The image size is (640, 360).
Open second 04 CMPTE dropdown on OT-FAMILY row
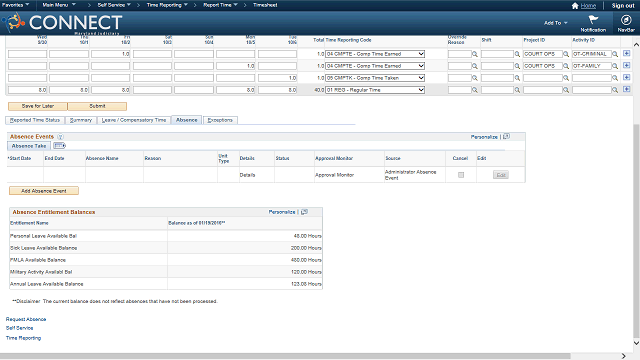coord(375,66)
